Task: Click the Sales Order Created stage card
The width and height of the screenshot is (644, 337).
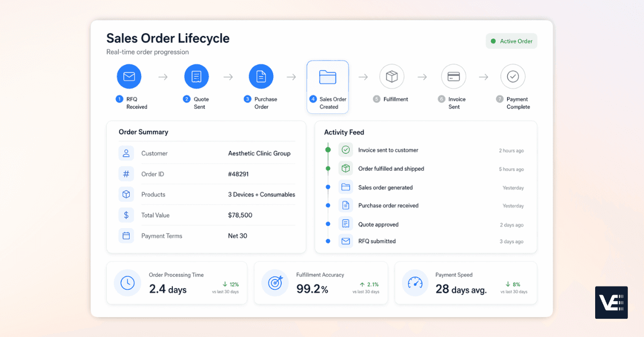Action: coord(327,87)
